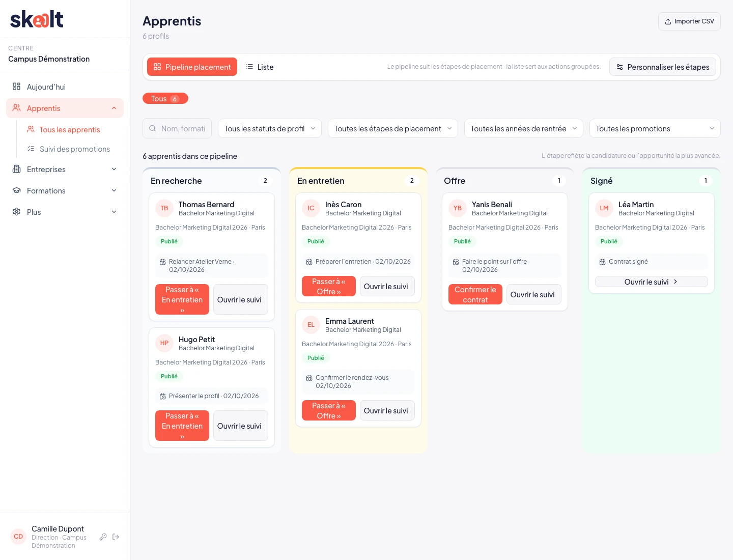Open the suivi for Emma Laurent

[387, 410]
